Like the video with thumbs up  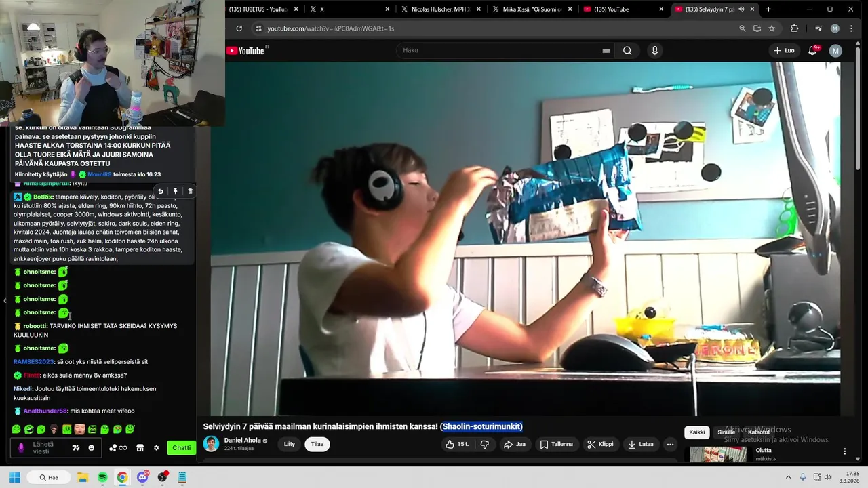(457, 444)
